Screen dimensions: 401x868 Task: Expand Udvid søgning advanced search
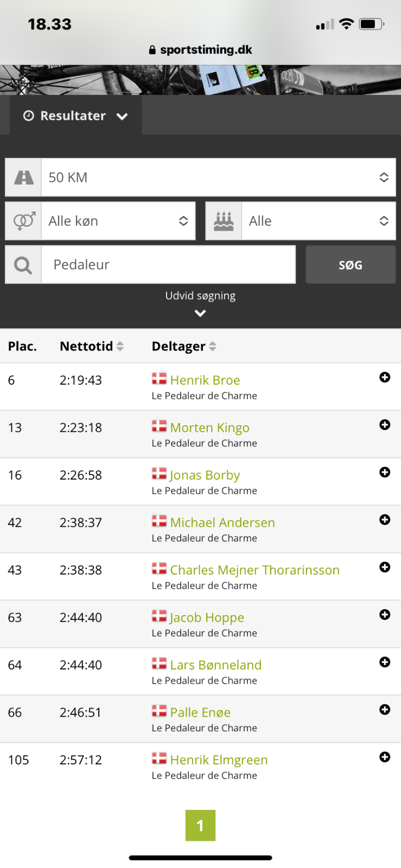pyautogui.click(x=200, y=303)
